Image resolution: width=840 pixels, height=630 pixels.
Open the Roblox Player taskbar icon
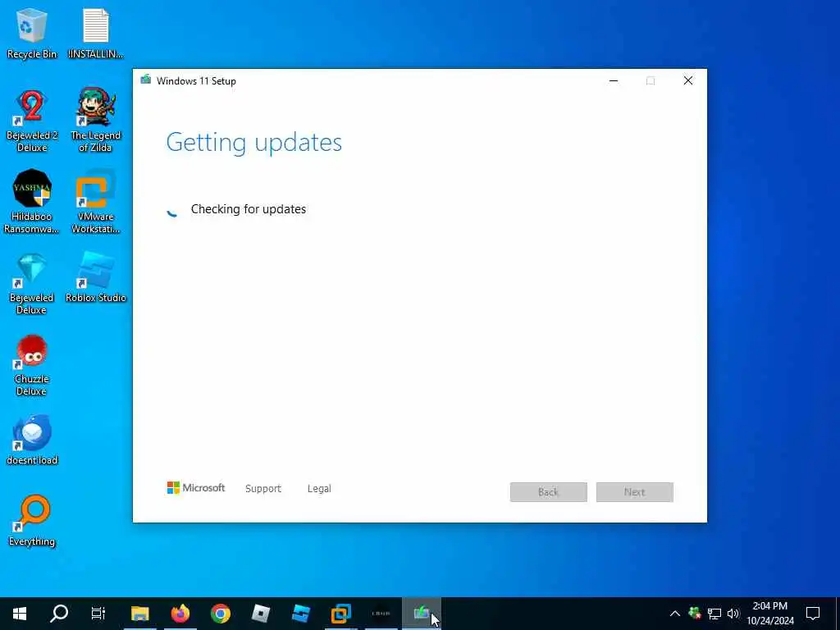[261, 614]
